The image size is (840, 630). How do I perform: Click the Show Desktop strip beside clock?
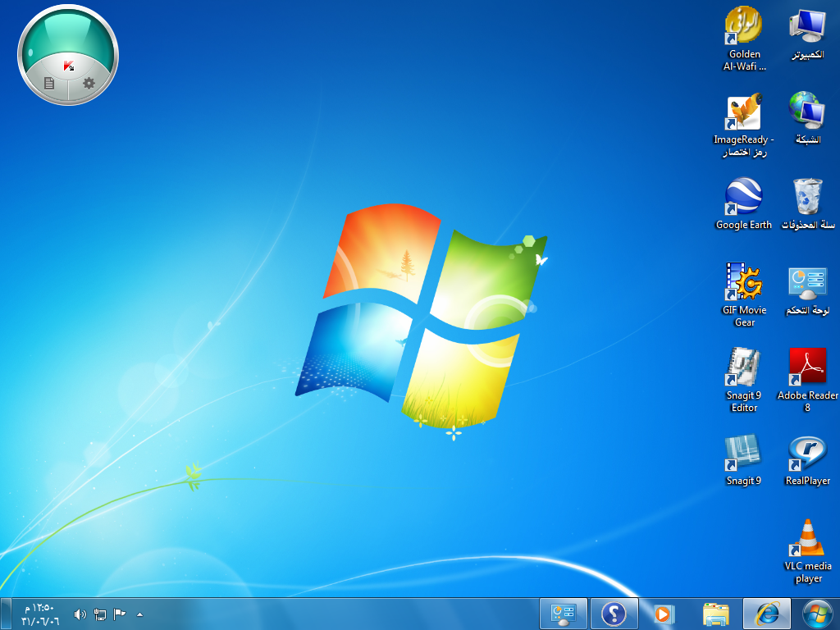point(5,614)
